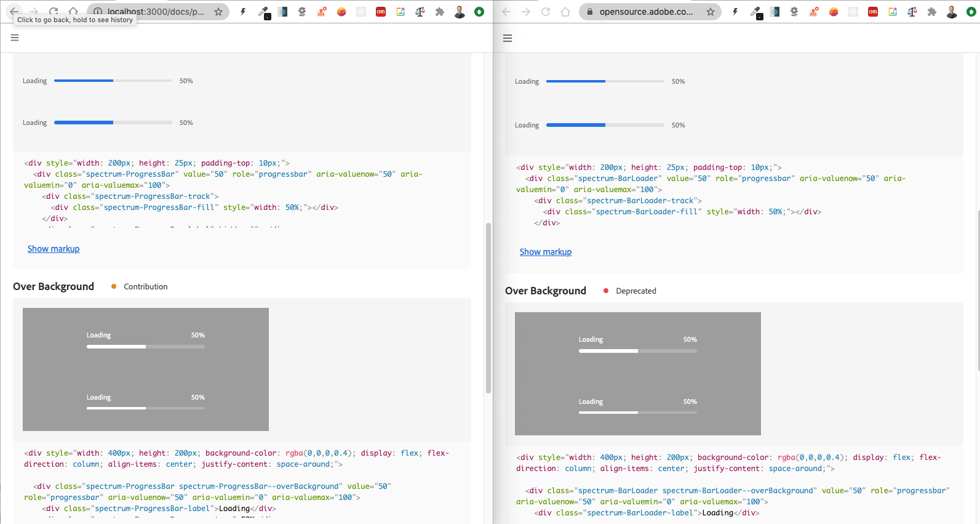This screenshot has width=980, height=524.
Task: Click the eyedropper extension in opensource.adobe window
Action: click(x=755, y=12)
